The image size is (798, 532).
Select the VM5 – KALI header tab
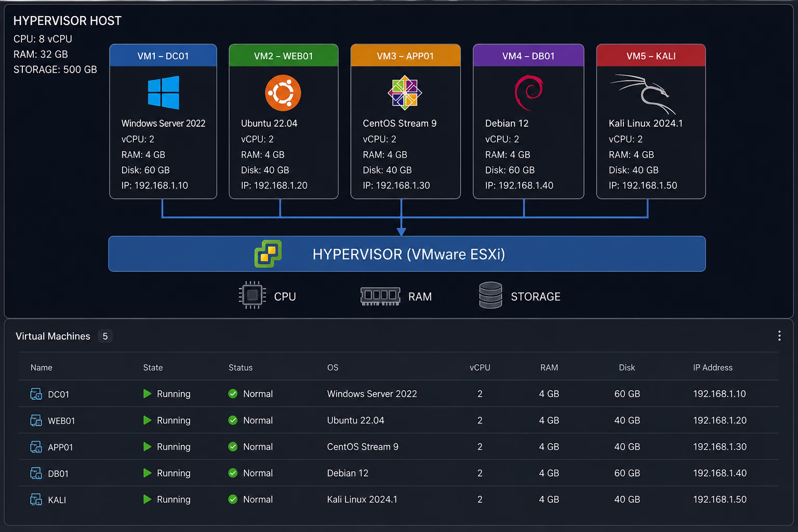[651, 56]
